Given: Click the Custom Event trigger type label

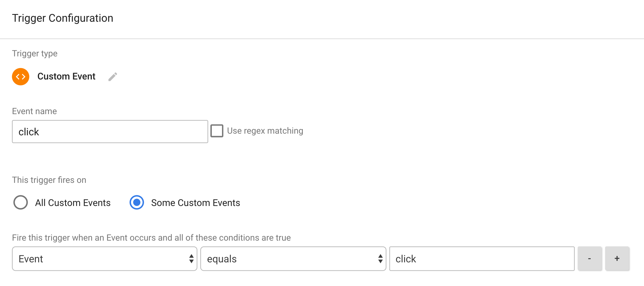Looking at the screenshot, I should click(x=66, y=76).
